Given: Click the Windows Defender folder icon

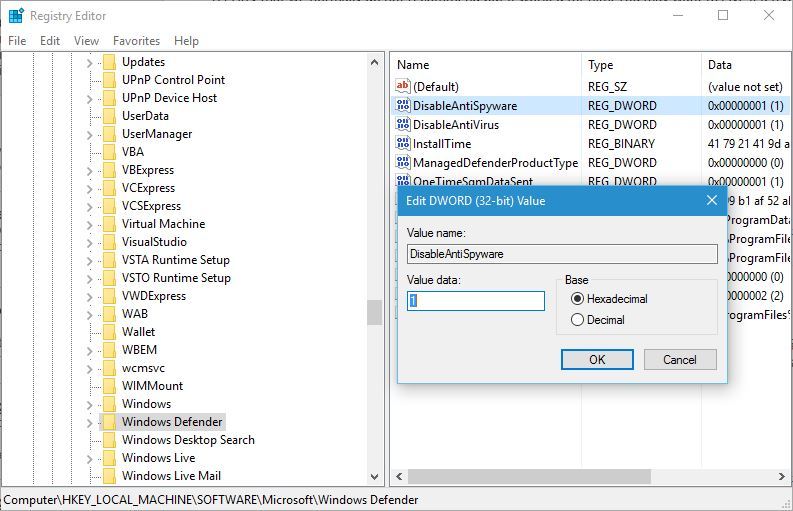Looking at the screenshot, I should 109,421.
